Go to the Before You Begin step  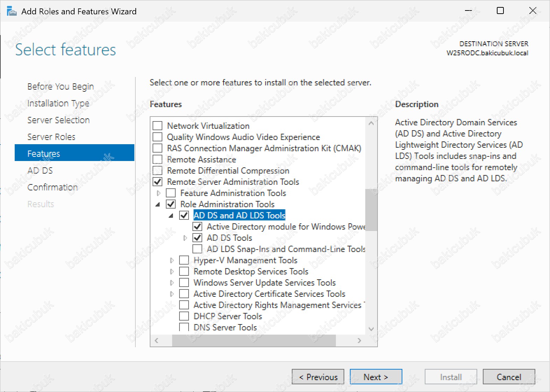point(61,86)
